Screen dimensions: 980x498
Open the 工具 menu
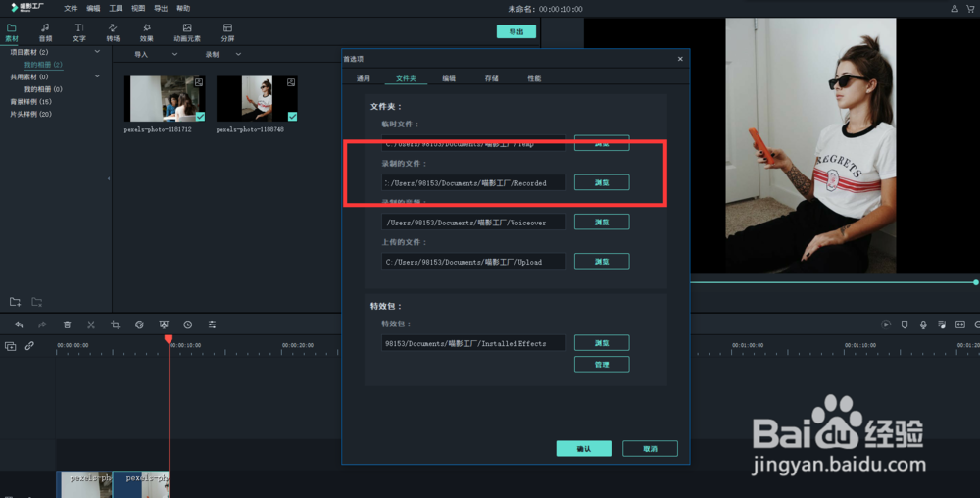[x=116, y=8]
